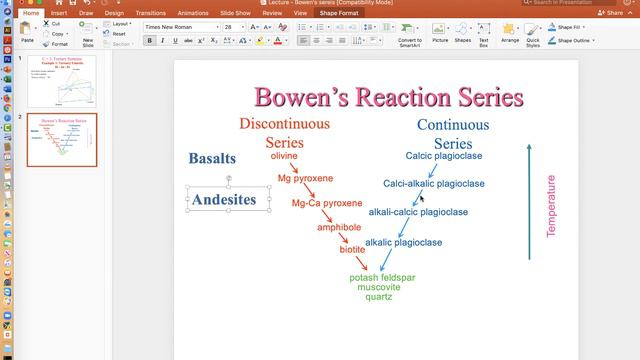Viewport: 640px width, 360px height.
Task: Click the rotate handle above Andesites box
Action: point(229,178)
